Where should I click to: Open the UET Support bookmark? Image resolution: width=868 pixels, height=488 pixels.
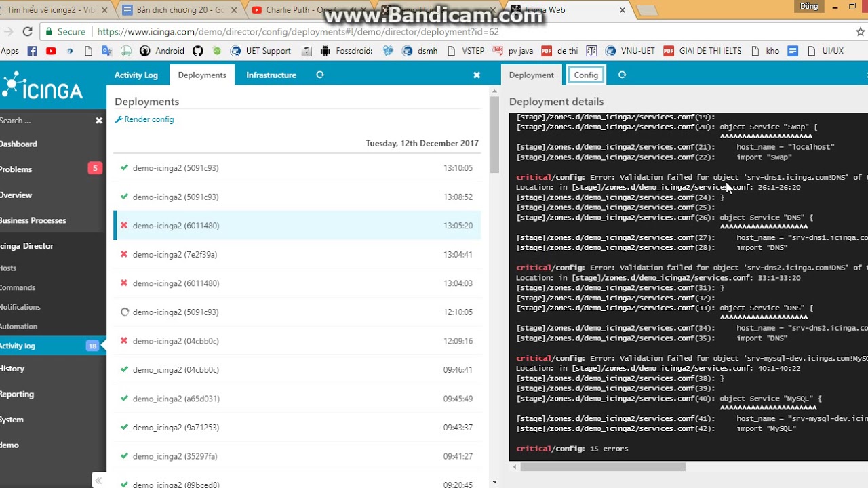point(261,51)
